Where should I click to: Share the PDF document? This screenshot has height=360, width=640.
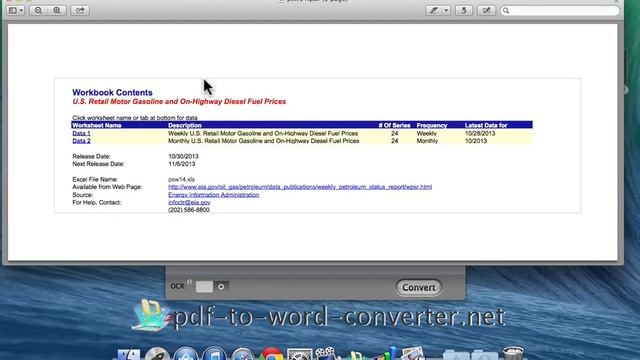[x=80, y=10]
